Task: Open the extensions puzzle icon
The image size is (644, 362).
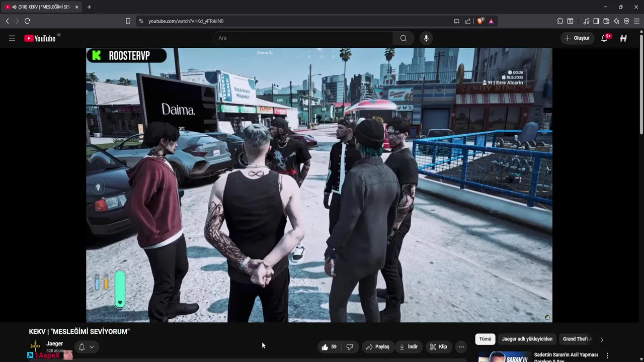Action: coord(560,21)
